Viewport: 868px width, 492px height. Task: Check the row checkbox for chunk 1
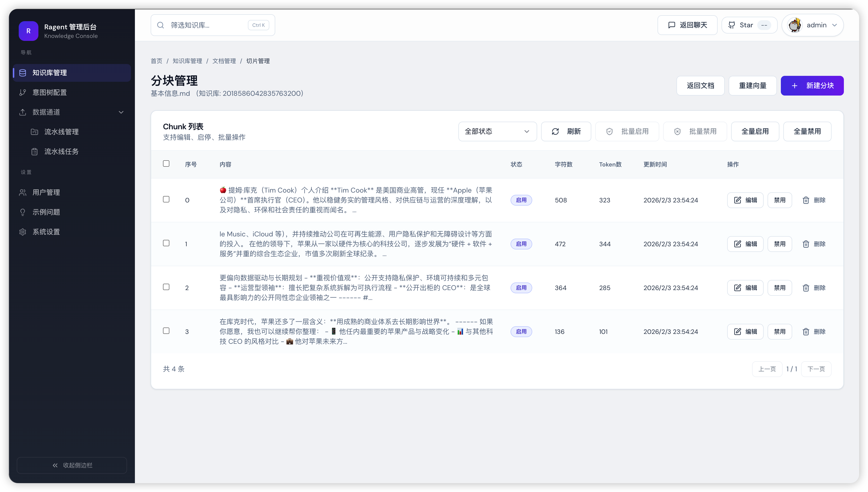coord(166,243)
